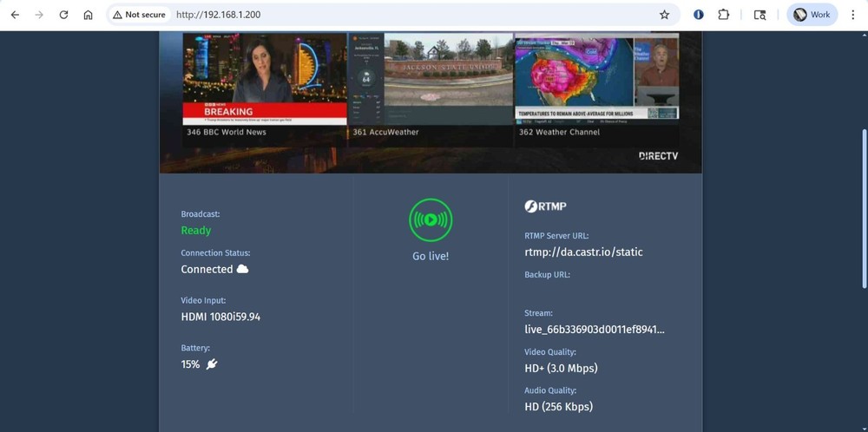Click the browser forward arrow
The width and height of the screenshot is (868, 432).
point(39,15)
